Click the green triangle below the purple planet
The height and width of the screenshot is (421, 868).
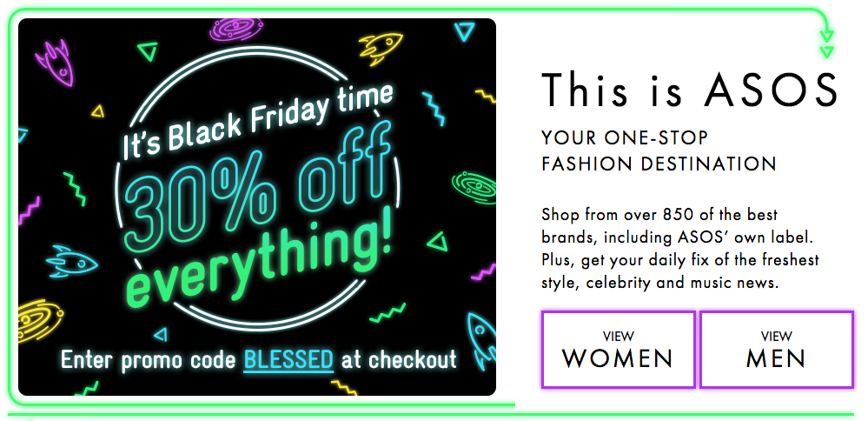147,51
